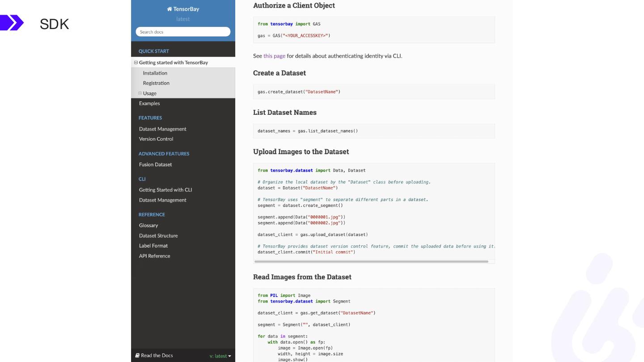Screen dimensions: 644x362
Task: Expand the Usage subsection
Action: click(x=140, y=93)
